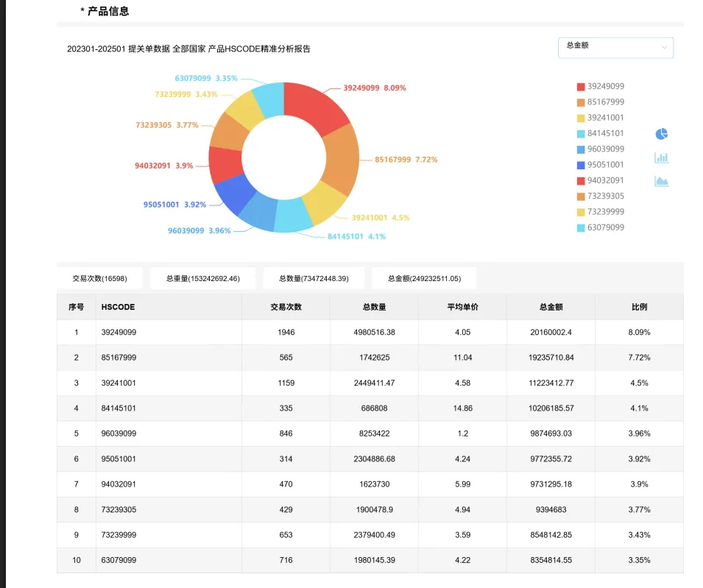Click the orange 85167999 donut slice
This screenshot has height=588, width=703.
tap(339, 158)
